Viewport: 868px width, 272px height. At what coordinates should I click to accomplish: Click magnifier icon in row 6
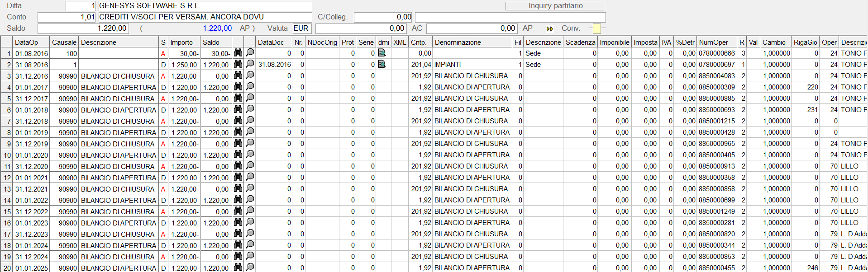click(250, 109)
